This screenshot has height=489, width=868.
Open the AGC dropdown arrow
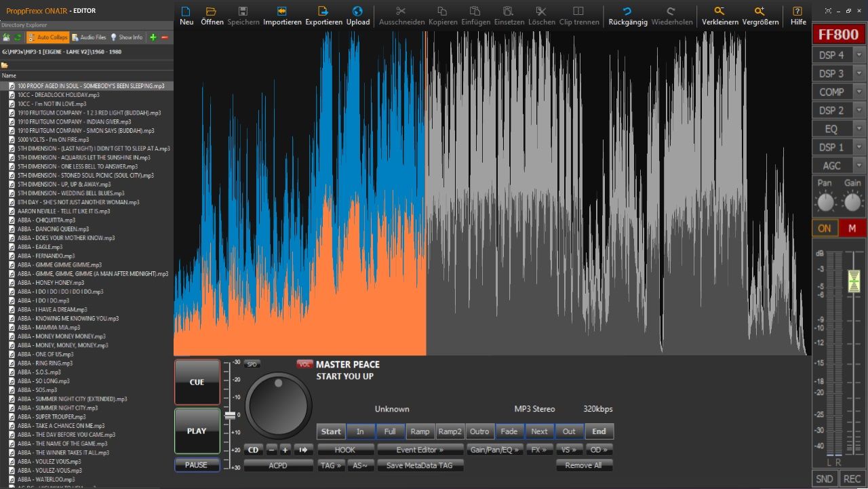pos(859,165)
